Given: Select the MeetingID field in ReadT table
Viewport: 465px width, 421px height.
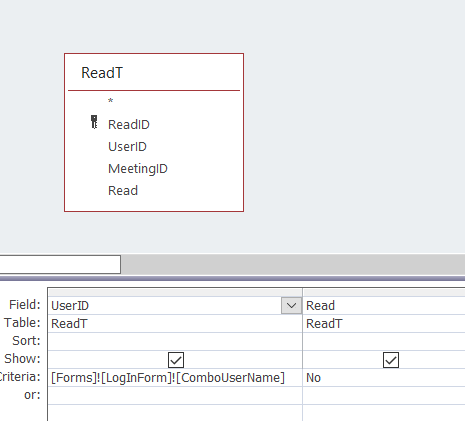Looking at the screenshot, I should (x=138, y=169).
